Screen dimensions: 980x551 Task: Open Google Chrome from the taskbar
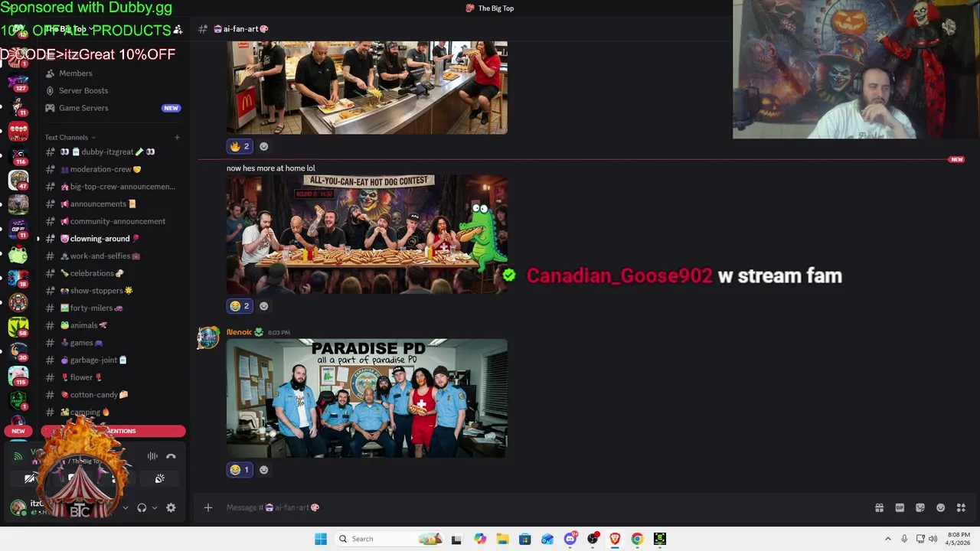[637, 539]
